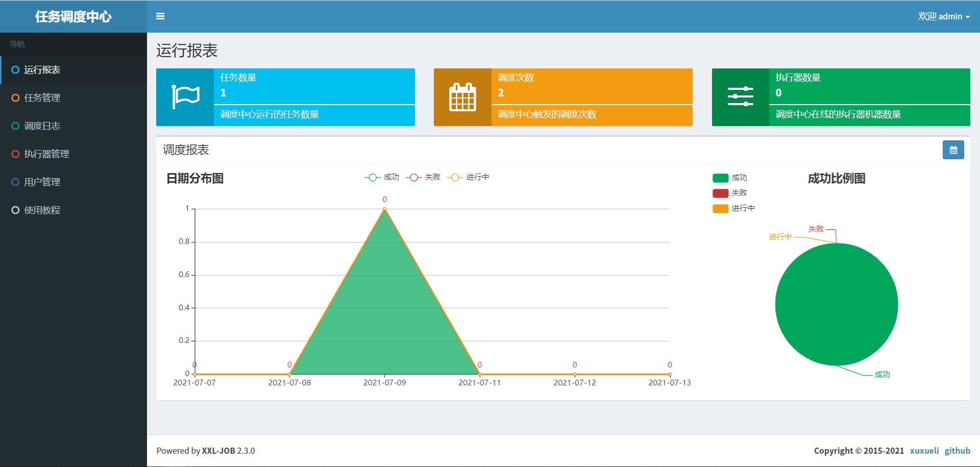Click the 日期分布图 chart title
980x467 pixels.
[195, 179]
